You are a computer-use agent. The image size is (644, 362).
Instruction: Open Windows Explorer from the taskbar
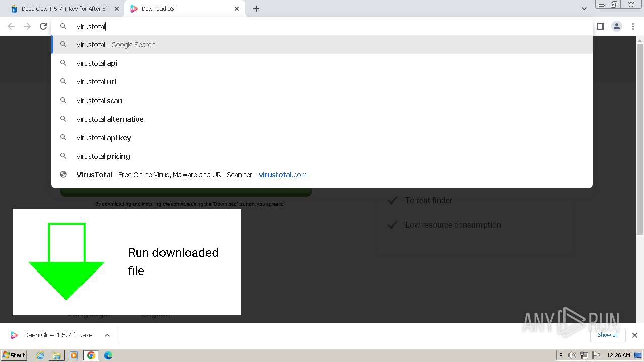coord(57,355)
